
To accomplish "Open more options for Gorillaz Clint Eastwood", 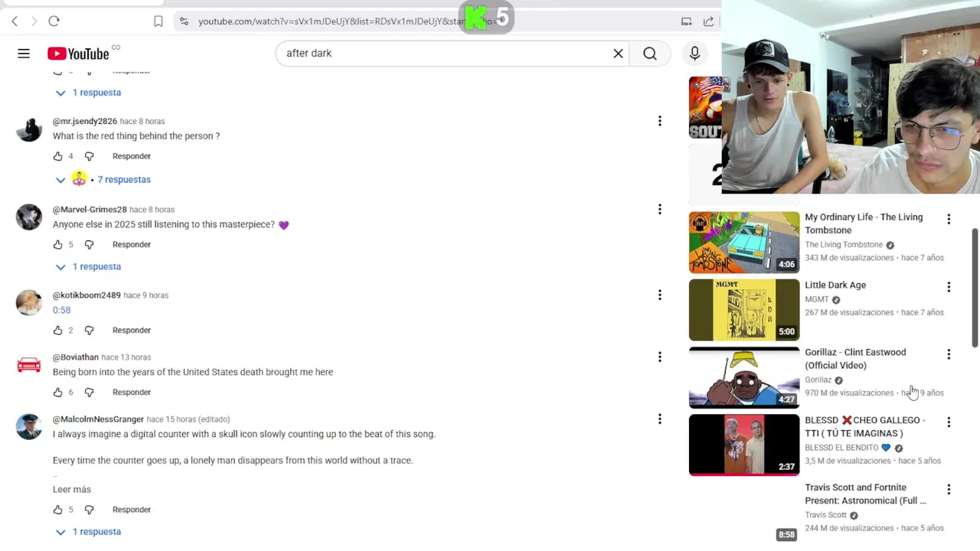I will pyautogui.click(x=949, y=354).
